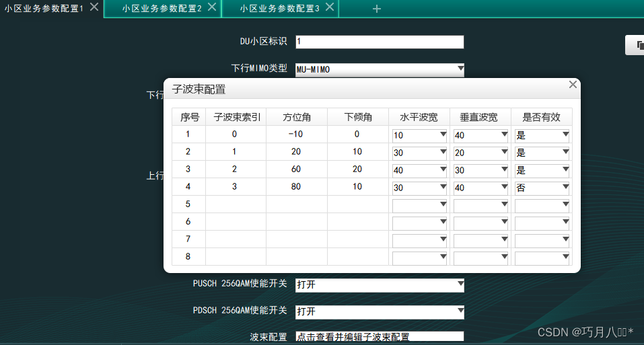Close the 小区业务参数配置2 tab
Image resolution: width=644 pixels, height=345 pixels.
212,7
